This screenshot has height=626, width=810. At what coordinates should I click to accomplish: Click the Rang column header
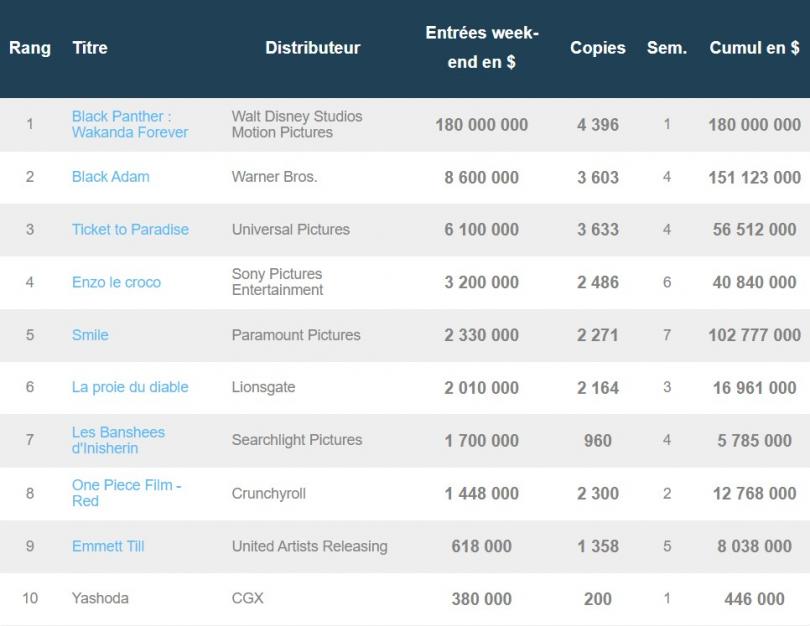pos(30,48)
